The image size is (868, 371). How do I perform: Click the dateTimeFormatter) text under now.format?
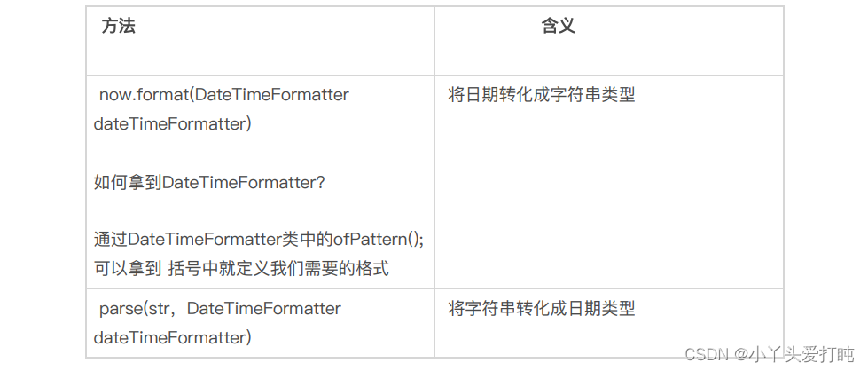point(172,123)
